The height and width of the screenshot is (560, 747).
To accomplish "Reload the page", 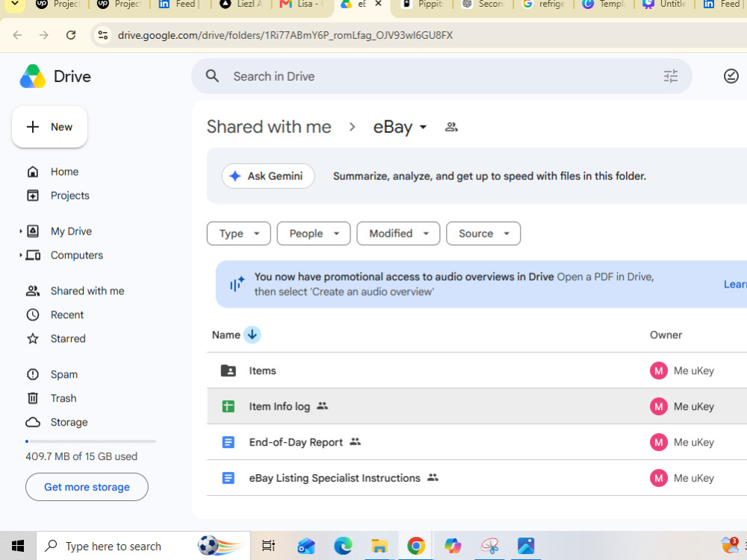I will coord(71,35).
